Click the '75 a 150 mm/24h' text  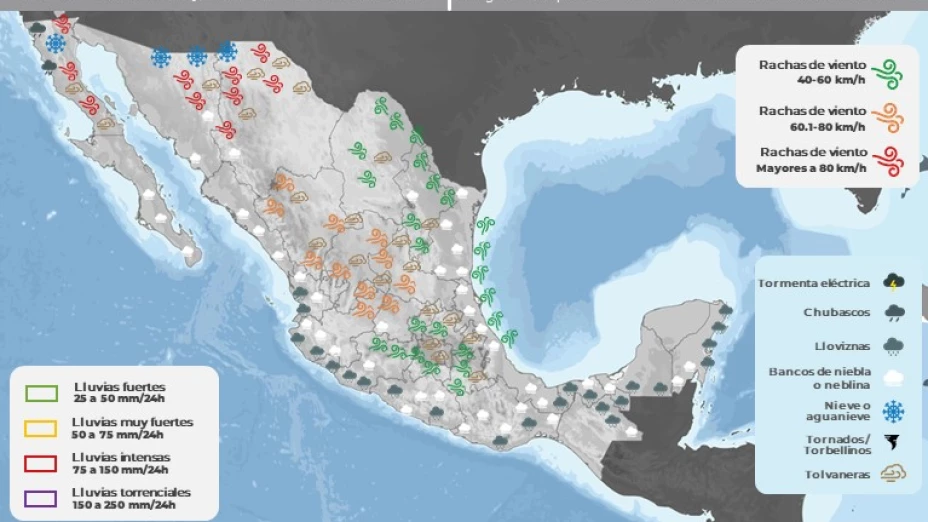tap(120, 469)
